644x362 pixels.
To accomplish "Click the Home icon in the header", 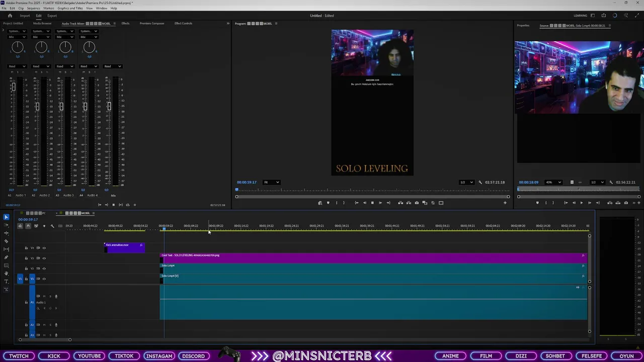I will tap(10, 16).
